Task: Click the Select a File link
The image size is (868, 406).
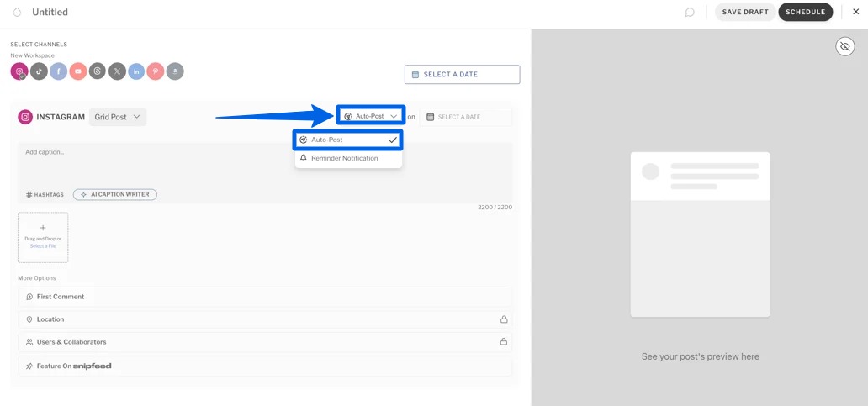Action: [43, 246]
